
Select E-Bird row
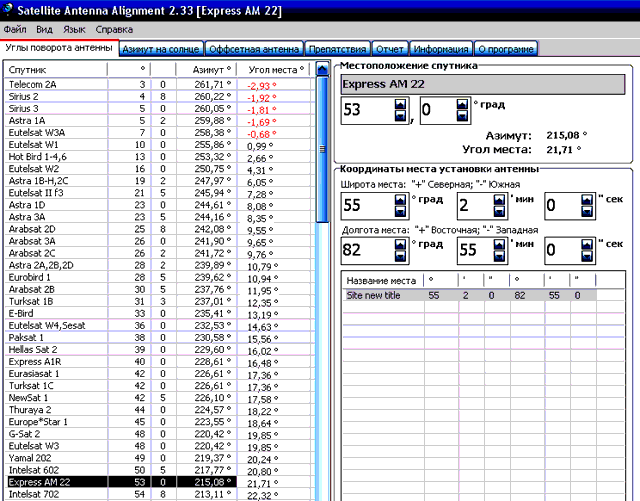click(x=159, y=314)
